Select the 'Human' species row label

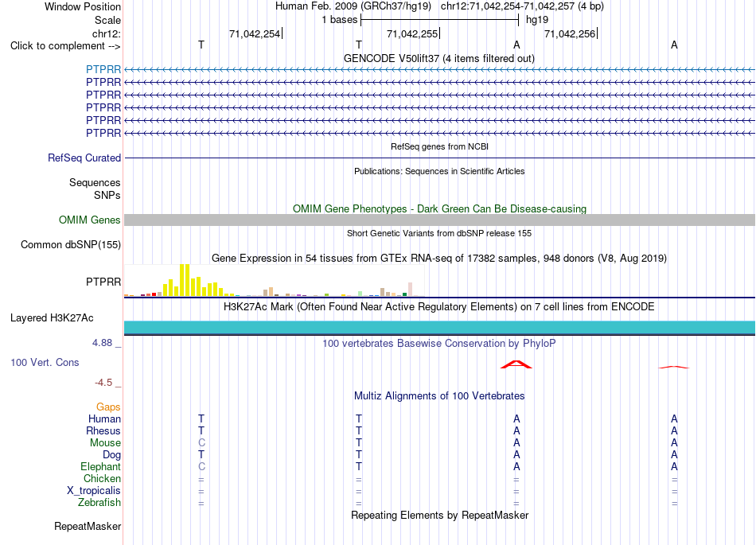(104, 419)
